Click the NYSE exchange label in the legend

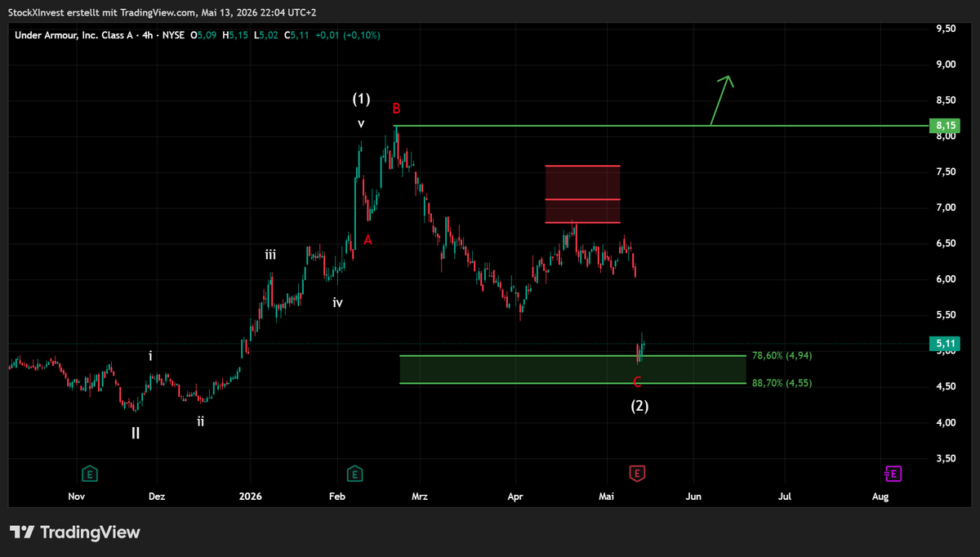[x=172, y=35]
